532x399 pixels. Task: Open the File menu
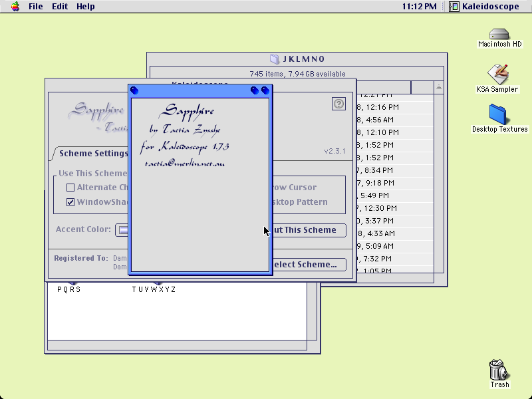pos(36,6)
